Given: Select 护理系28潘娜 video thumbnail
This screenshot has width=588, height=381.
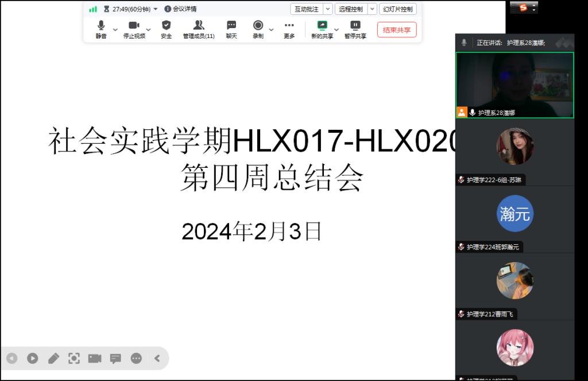Looking at the screenshot, I should [x=514, y=84].
